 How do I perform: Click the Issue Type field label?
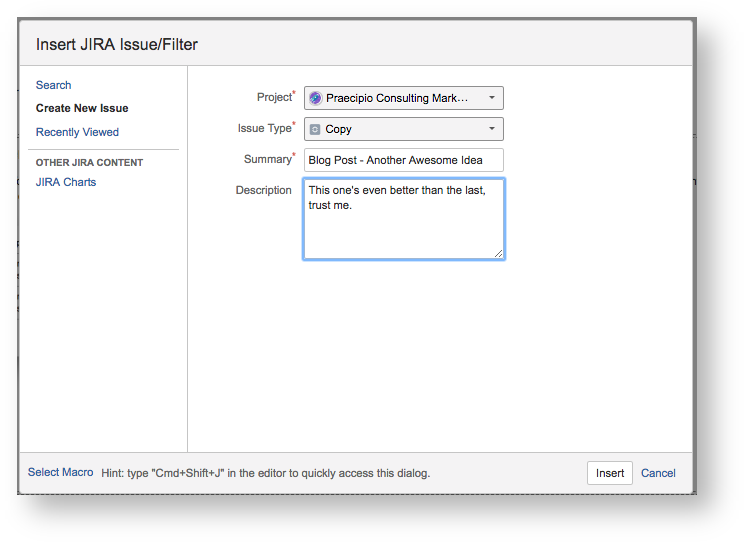pos(266,128)
